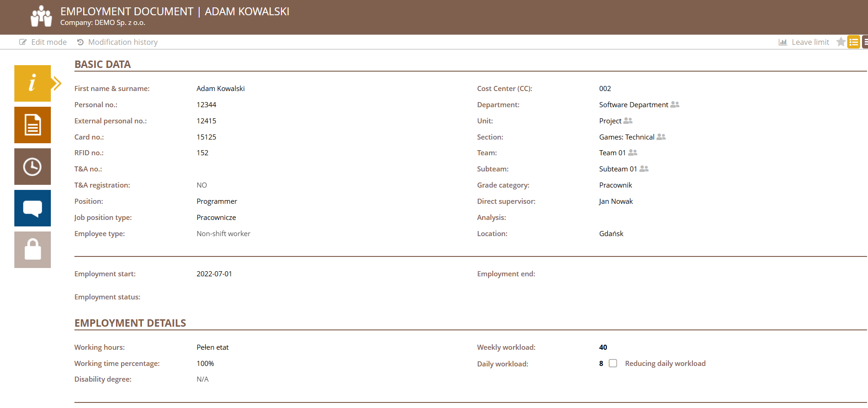Click Team 01 text value

[612, 152]
